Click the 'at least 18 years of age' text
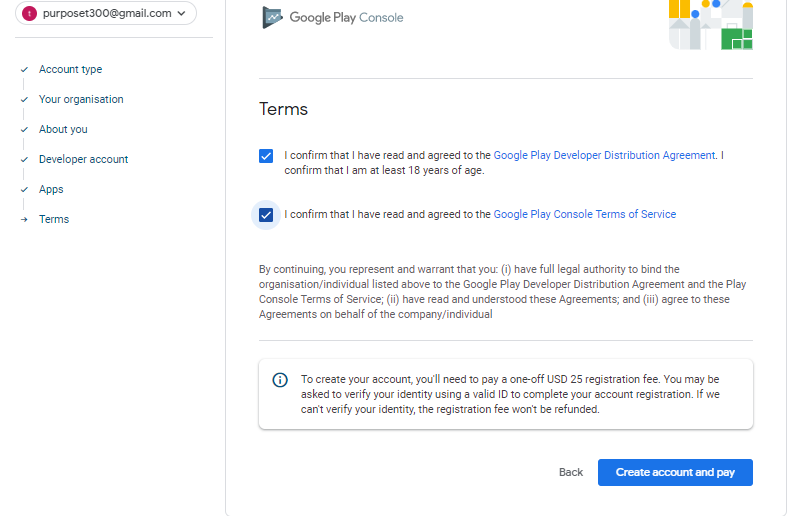This screenshot has width=796, height=516. pyautogui.click(x=426, y=170)
